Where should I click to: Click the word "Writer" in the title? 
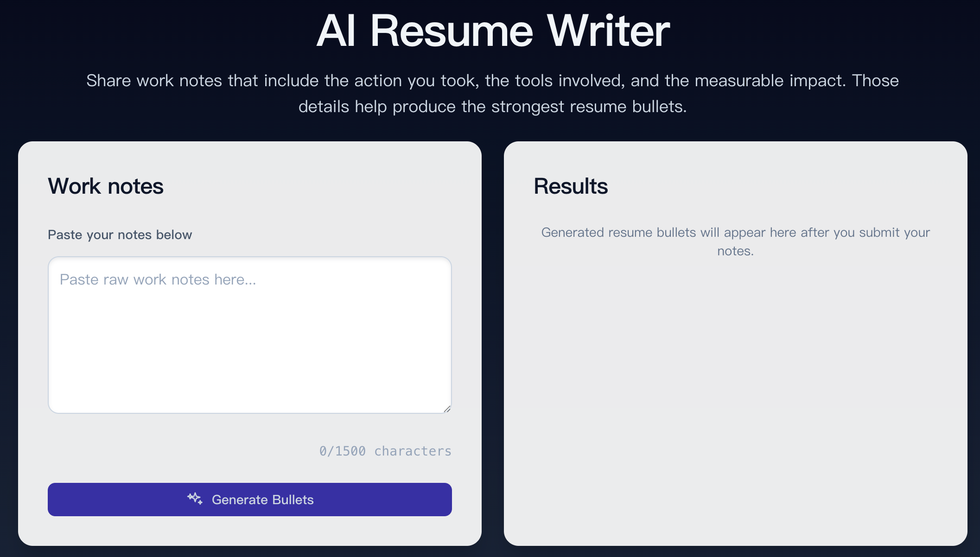click(x=608, y=31)
